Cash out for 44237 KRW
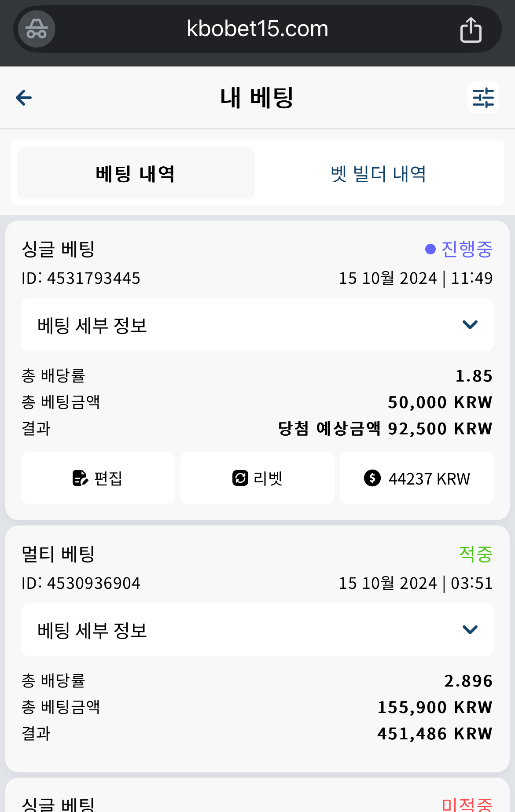515x812 pixels. pos(417,478)
